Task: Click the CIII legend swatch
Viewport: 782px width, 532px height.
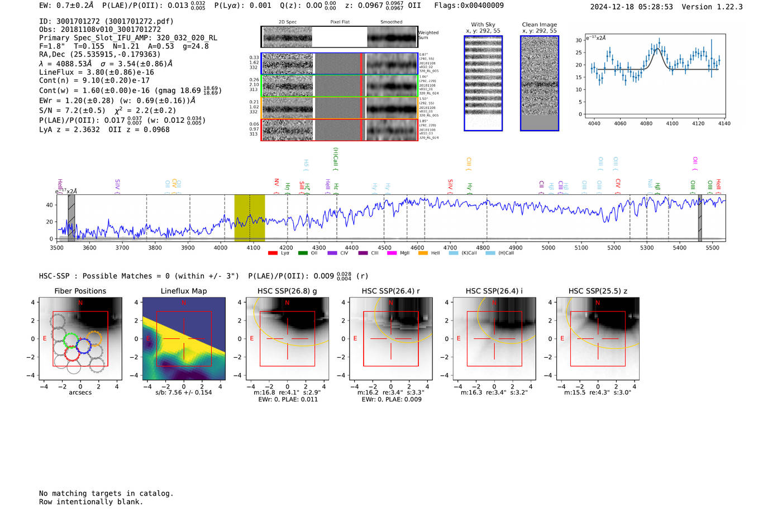Action: (x=363, y=253)
